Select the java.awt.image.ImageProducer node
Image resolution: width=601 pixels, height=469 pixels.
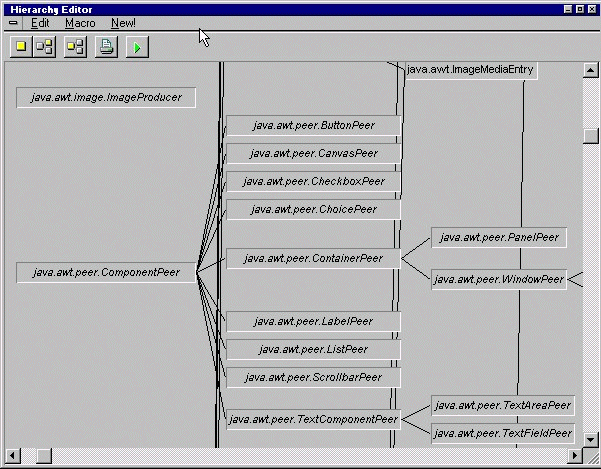click(x=106, y=98)
